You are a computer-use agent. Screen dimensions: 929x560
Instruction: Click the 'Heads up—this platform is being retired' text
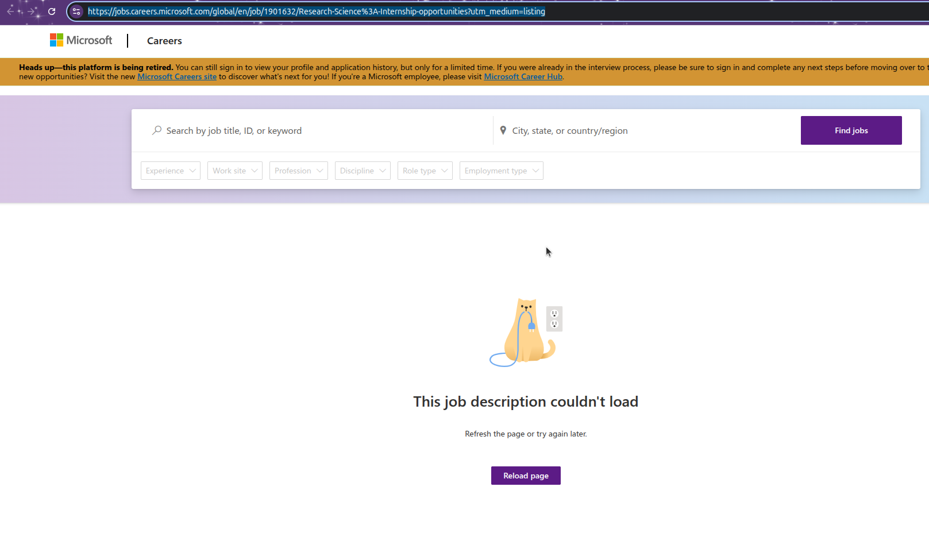[x=96, y=67]
